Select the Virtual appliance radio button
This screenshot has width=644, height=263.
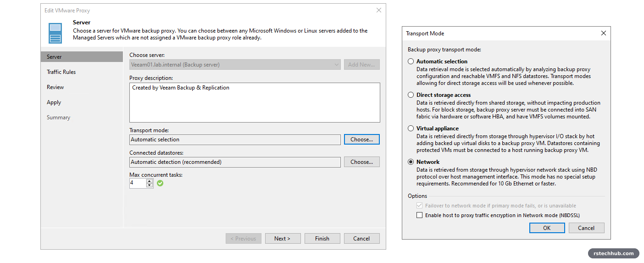411,129
